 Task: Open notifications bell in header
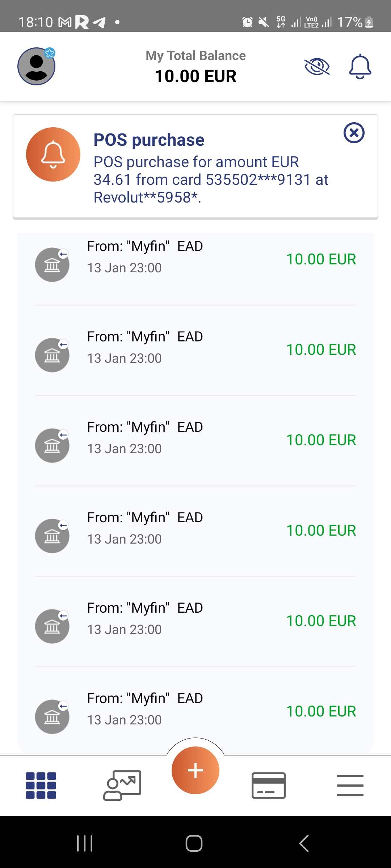tap(360, 67)
